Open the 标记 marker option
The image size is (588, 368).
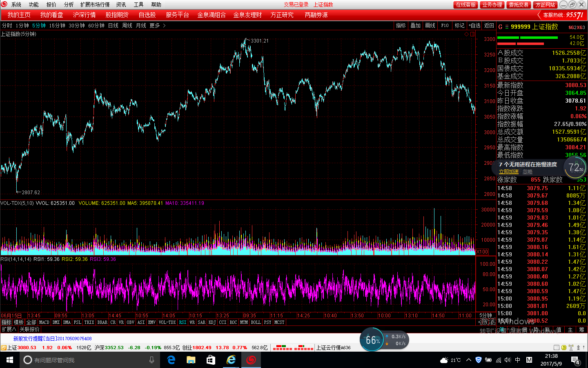(460, 25)
